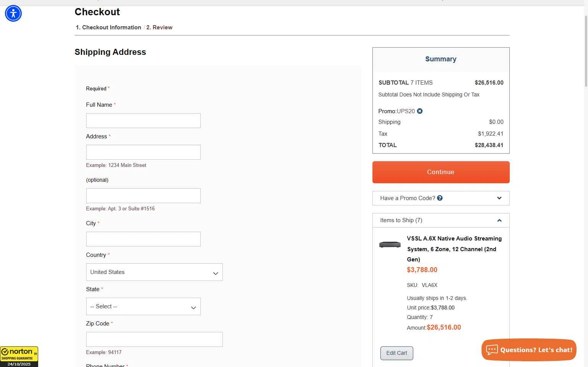Focus the City input field

click(143, 239)
